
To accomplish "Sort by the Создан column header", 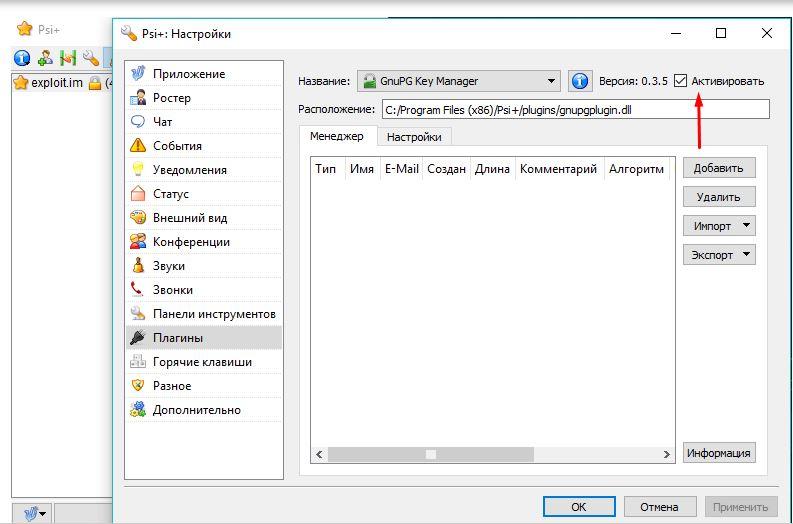I will coord(447,169).
